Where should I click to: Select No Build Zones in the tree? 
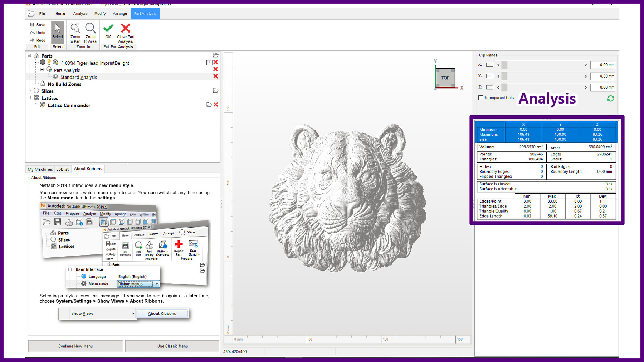click(x=64, y=84)
